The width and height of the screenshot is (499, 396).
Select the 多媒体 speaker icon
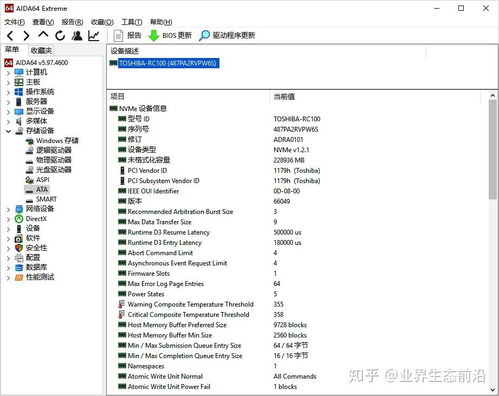tap(19, 121)
